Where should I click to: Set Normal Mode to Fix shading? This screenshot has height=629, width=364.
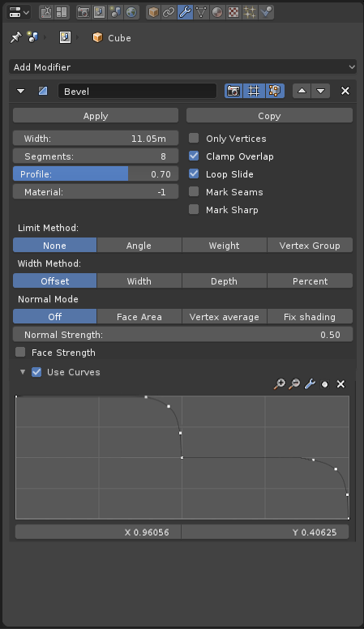tap(310, 316)
